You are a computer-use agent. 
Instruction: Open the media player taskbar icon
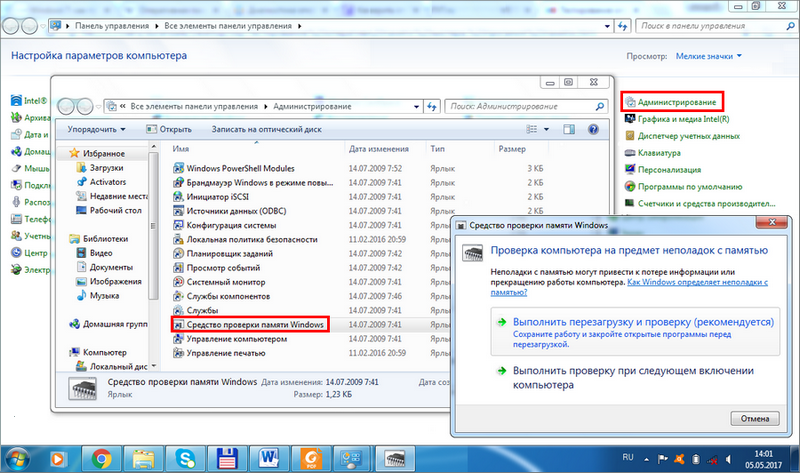[57, 459]
